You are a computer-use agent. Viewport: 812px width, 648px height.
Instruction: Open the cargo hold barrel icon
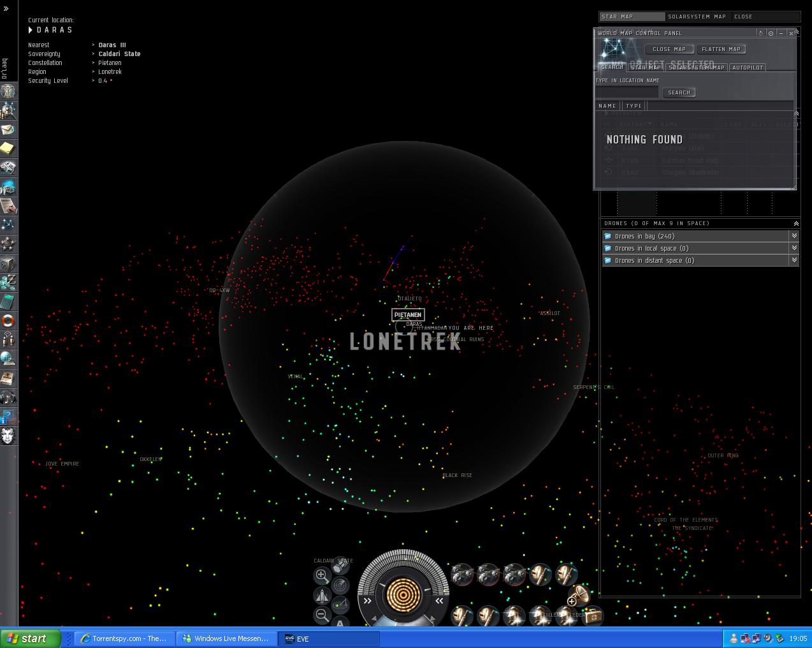point(341,566)
